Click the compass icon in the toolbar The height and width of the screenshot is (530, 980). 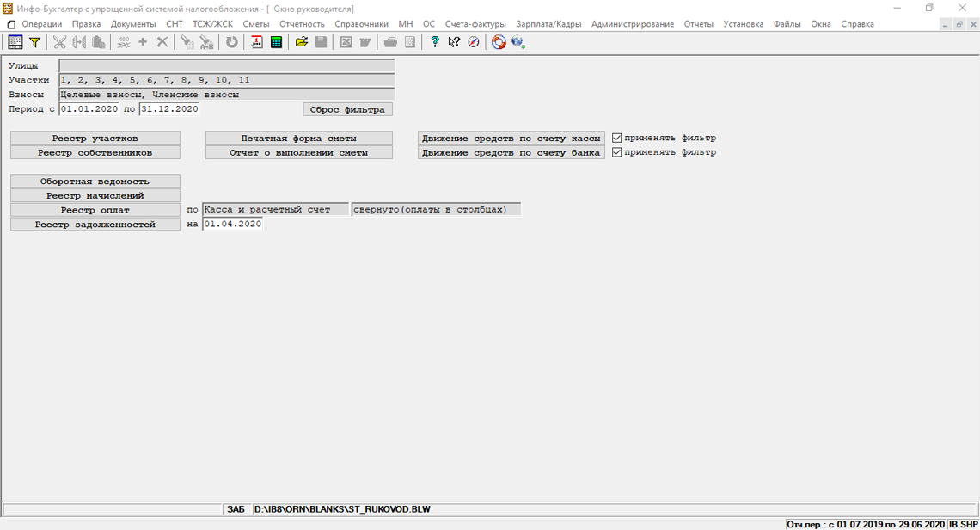pyautogui.click(x=474, y=42)
